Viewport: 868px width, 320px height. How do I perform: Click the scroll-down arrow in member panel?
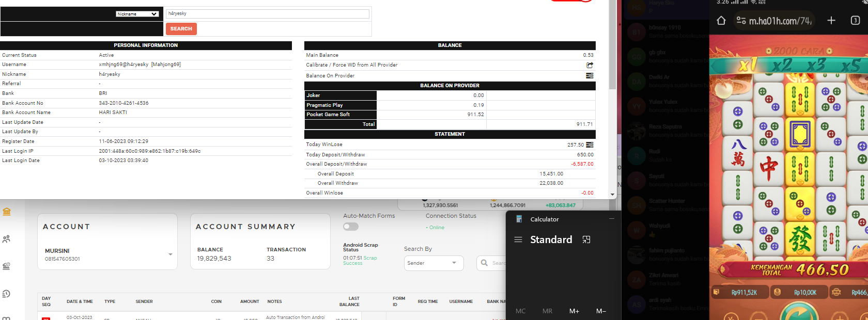[x=612, y=195]
